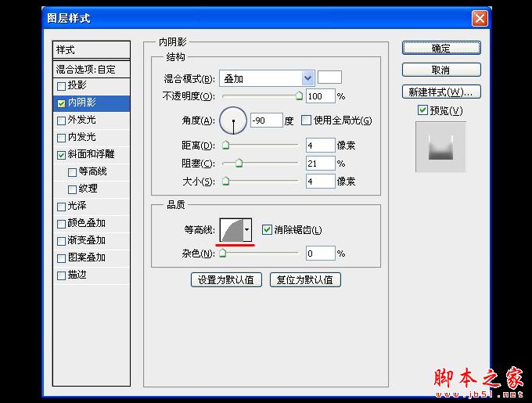This screenshot has width=532, height=403.
Task: Enable the 投影 (Drop Shadow) checkbox
Action: [x=61, y=86]
